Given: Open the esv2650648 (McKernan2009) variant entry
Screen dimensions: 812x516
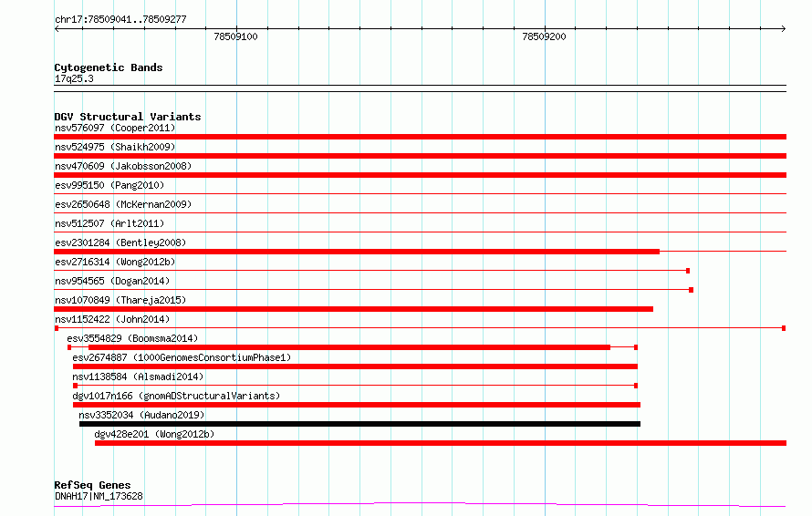Looking at the screenshot, I should point(123,204).
